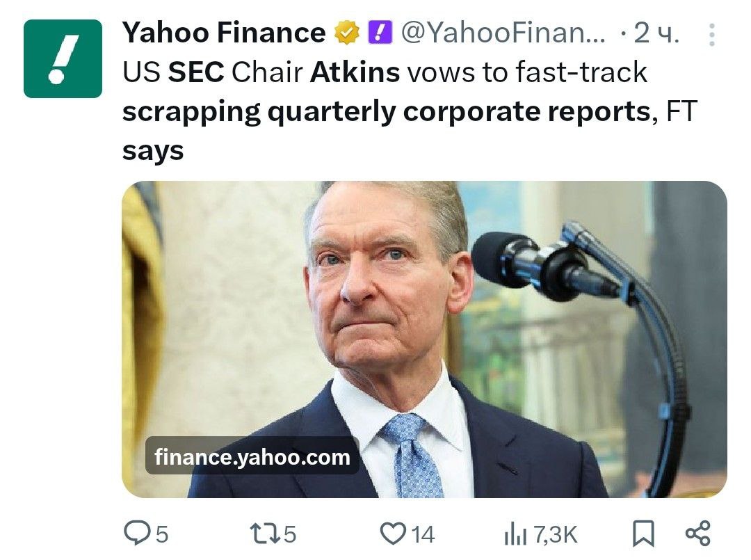Open the article preview photo of Atkins
Image resolution: width=751 pixels, height=560 pixels.
424,320
